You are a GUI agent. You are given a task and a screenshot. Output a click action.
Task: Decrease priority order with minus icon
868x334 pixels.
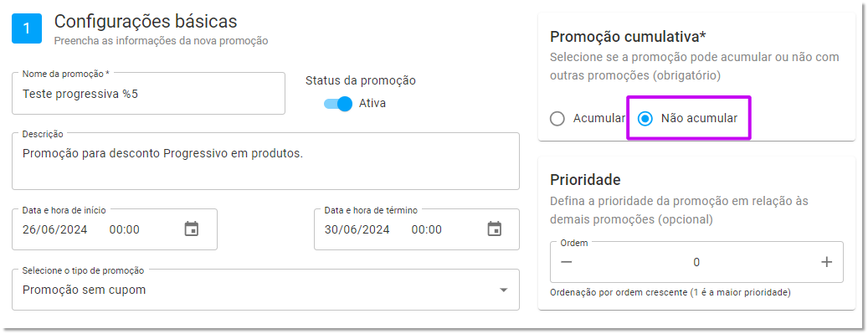566,262
